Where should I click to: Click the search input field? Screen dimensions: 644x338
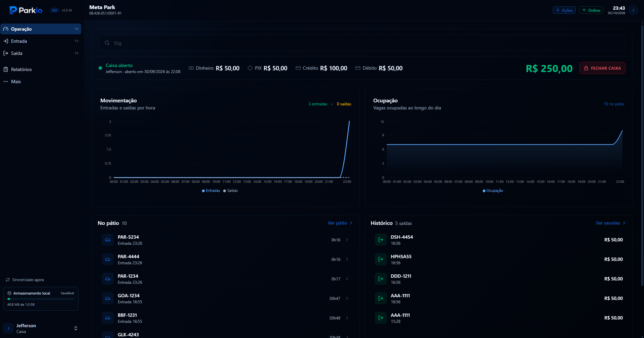pyautogui.click(x=362, y=43)
